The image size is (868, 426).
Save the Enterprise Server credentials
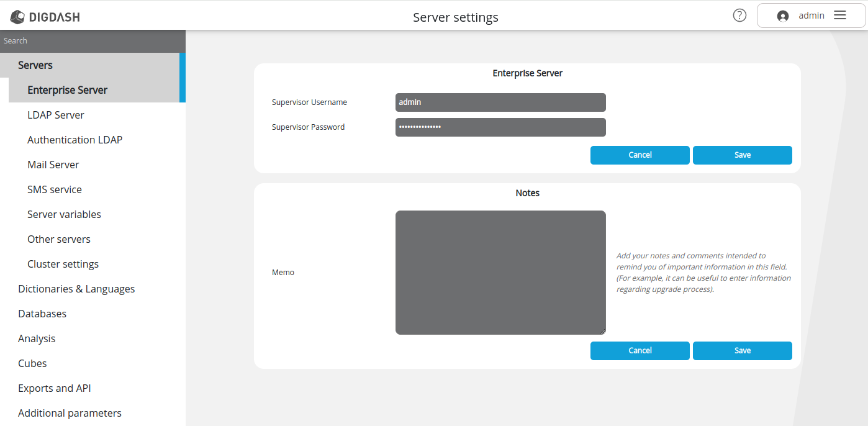coord(742,155)
